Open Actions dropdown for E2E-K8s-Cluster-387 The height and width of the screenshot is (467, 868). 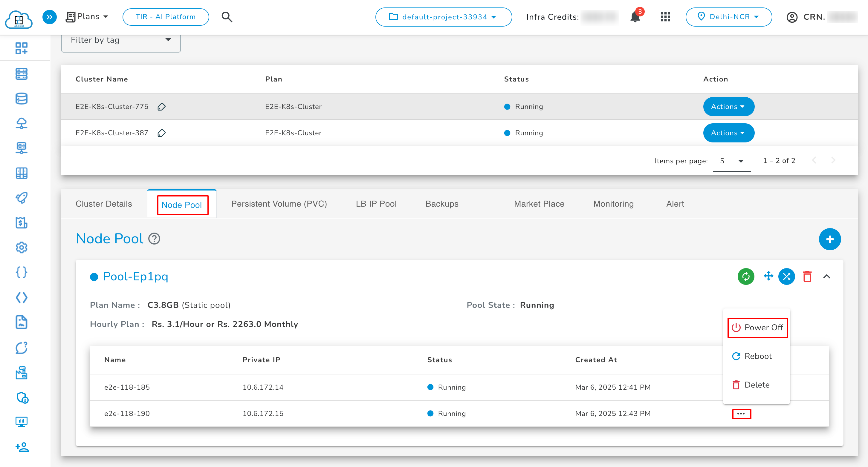[728, 133]
